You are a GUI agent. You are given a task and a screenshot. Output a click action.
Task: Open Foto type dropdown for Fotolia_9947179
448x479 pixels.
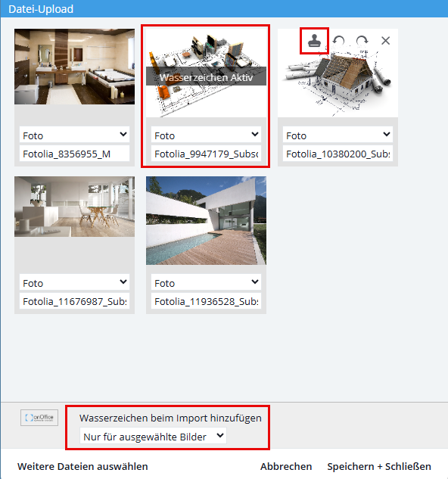[206, 135]
